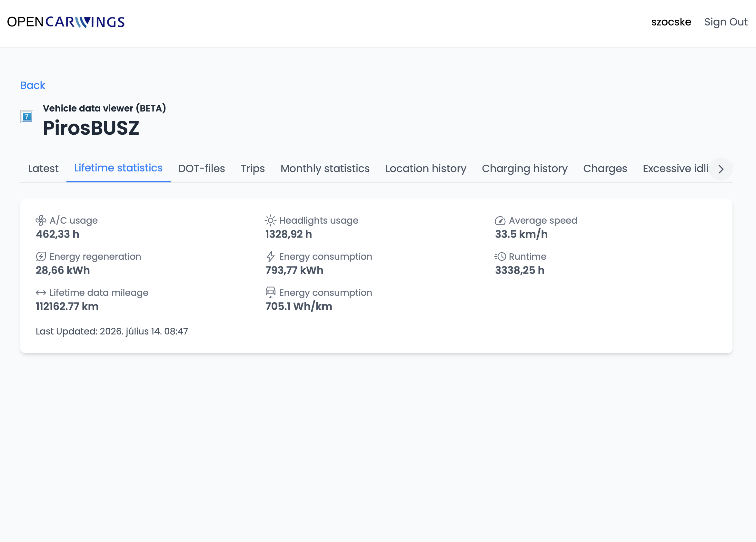The height and width of the screenshot is (542, 756).
Task: Switch to the DOT-files tab
Action: [202, 169]
